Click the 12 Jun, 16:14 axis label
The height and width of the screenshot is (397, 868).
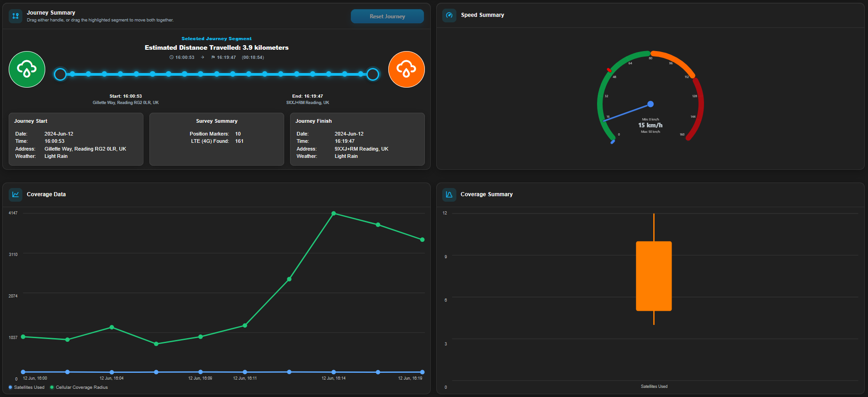click(x=333, y=378)
